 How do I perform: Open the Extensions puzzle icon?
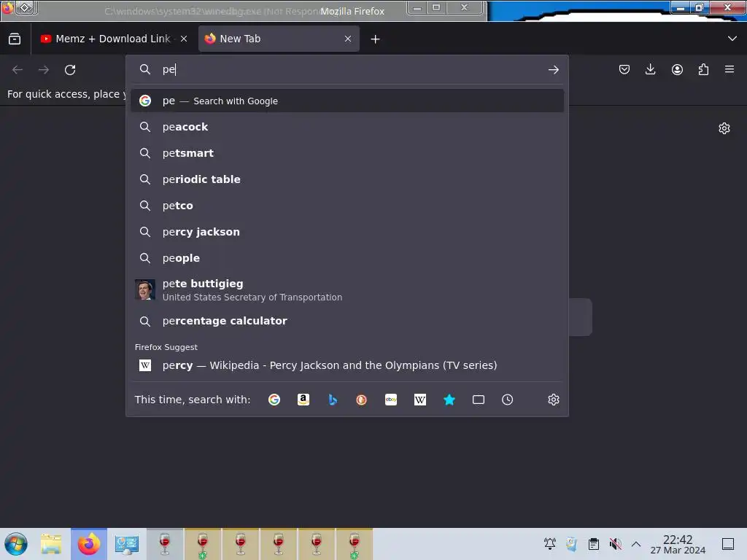coord(703,69)
